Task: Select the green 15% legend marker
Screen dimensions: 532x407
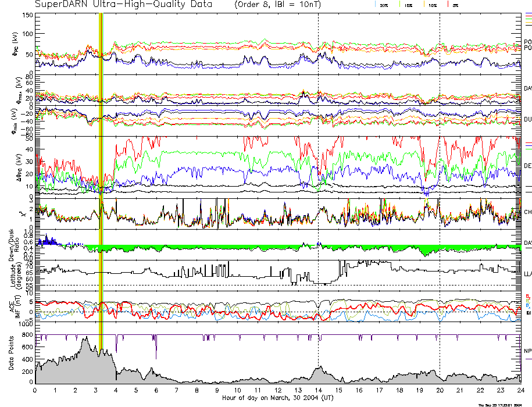Action: tap(400, 5)
